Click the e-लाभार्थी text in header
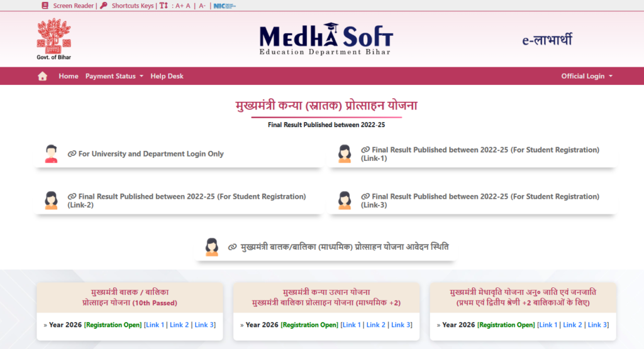This screenshot has width=644, height=349. pos(547,40)
